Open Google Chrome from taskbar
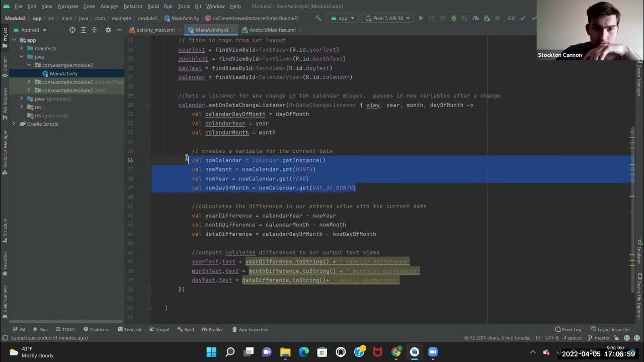 pos(396,352)
